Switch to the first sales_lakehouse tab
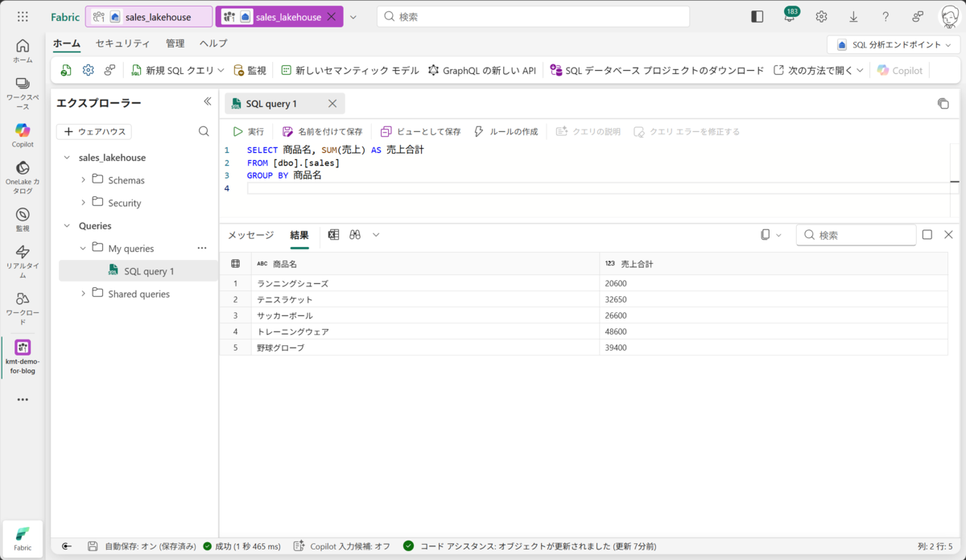Screen dimensions: 966x560 click(x=149, y=17)
